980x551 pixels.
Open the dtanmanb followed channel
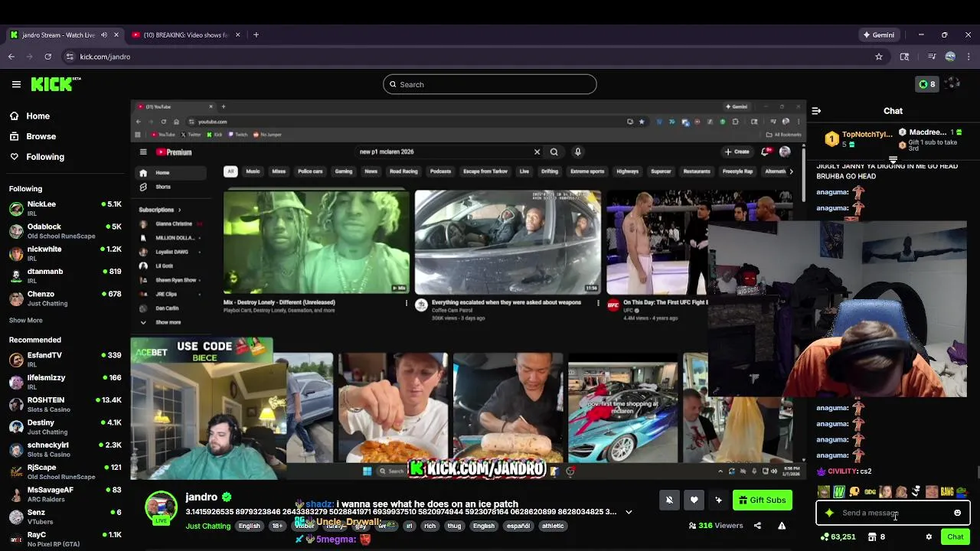65,275
